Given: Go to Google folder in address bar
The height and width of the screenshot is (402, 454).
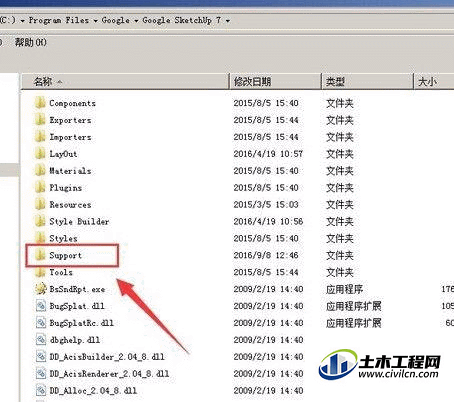Looking at the screenshot, I should (115, 20).
